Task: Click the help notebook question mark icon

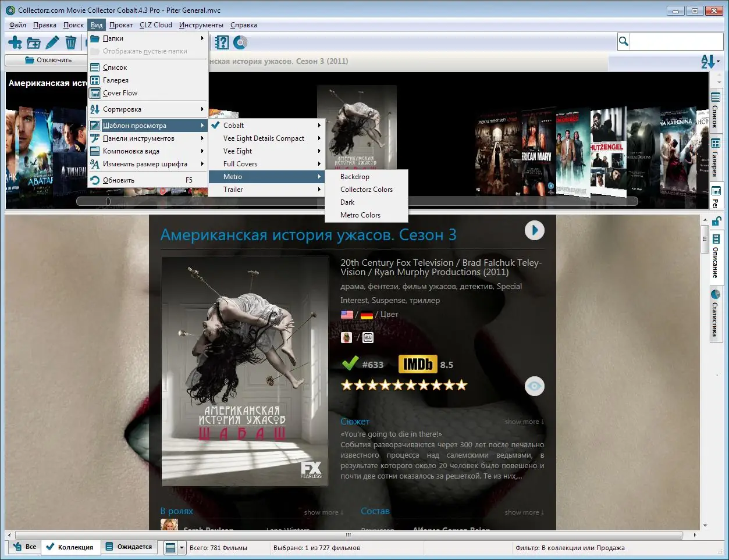Action: click(222, 42)
